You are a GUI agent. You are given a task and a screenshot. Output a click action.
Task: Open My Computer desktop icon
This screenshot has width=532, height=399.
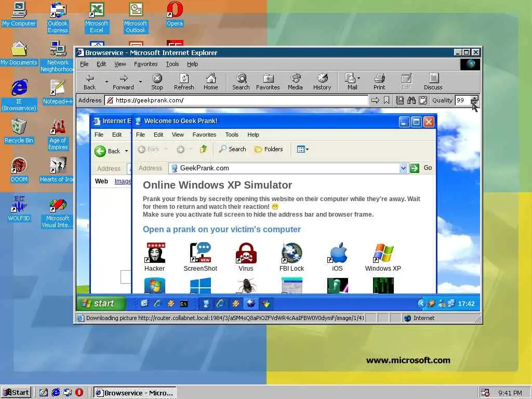[x=19, y=15]
